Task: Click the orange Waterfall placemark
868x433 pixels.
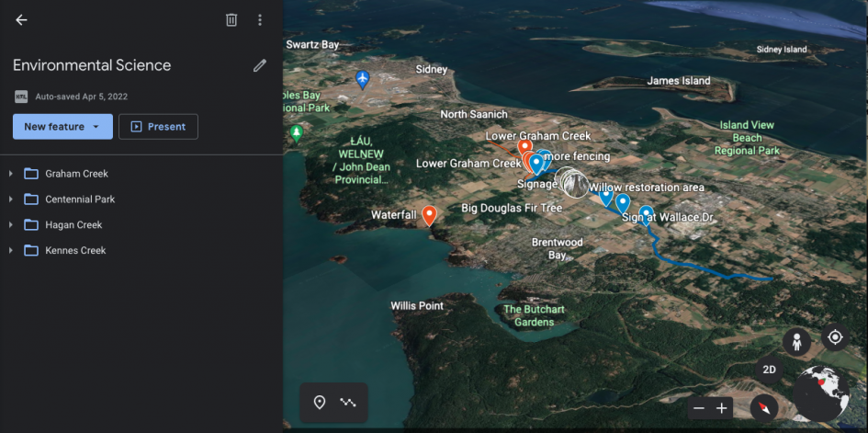Action: [x=429, y=215]
